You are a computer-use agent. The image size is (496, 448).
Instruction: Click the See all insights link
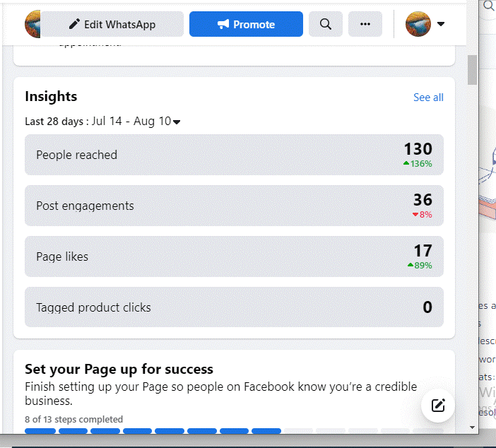click(428, 98)
